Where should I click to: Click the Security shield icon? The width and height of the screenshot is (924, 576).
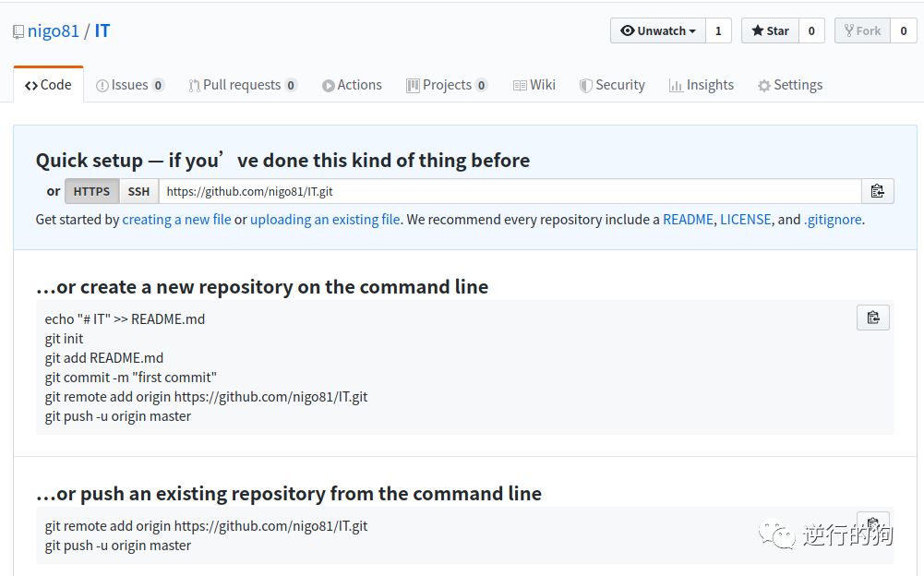click(x=585, y=86)
